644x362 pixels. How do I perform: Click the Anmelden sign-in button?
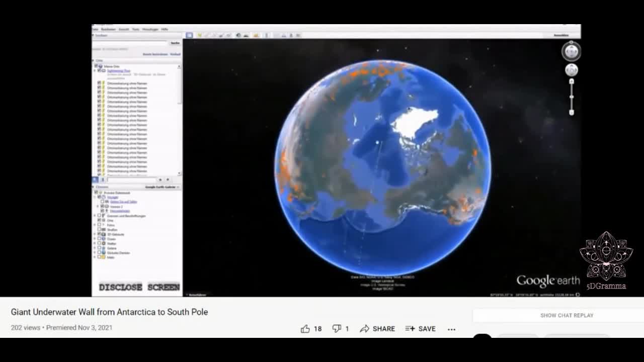(561, 35)
